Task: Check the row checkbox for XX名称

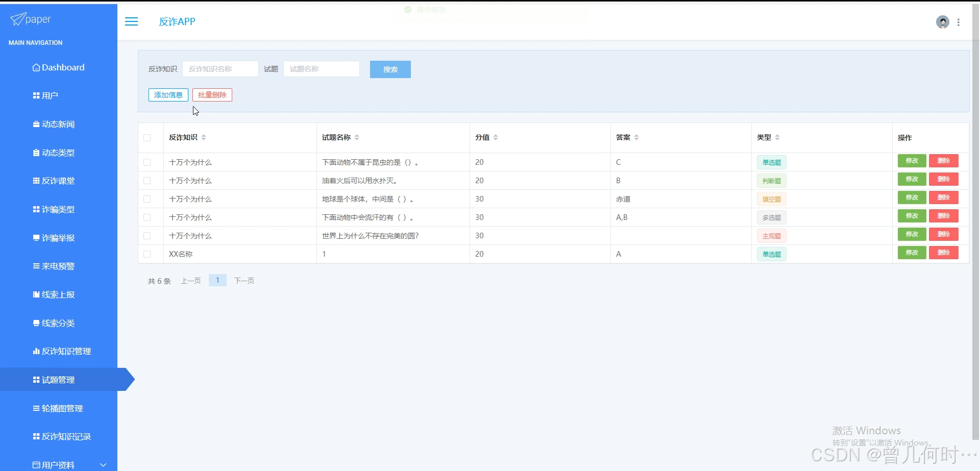Action: click(148, 254)
